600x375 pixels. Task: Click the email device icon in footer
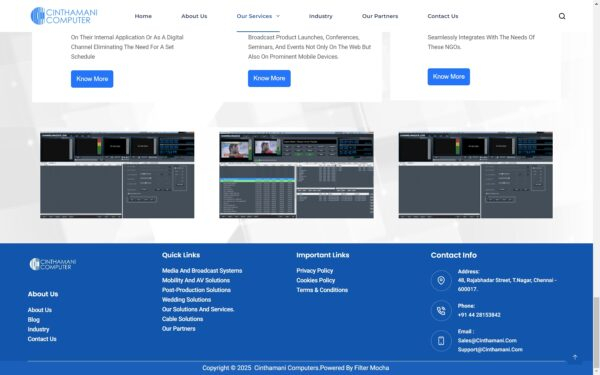click(441, 341)
